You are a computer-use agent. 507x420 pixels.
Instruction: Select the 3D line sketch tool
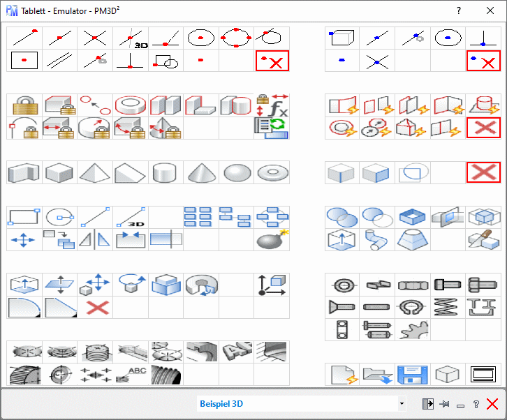click(131, 218)
